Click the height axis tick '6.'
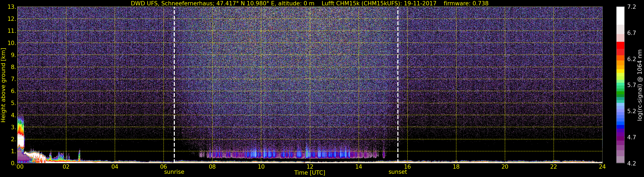 coord(13,91)
